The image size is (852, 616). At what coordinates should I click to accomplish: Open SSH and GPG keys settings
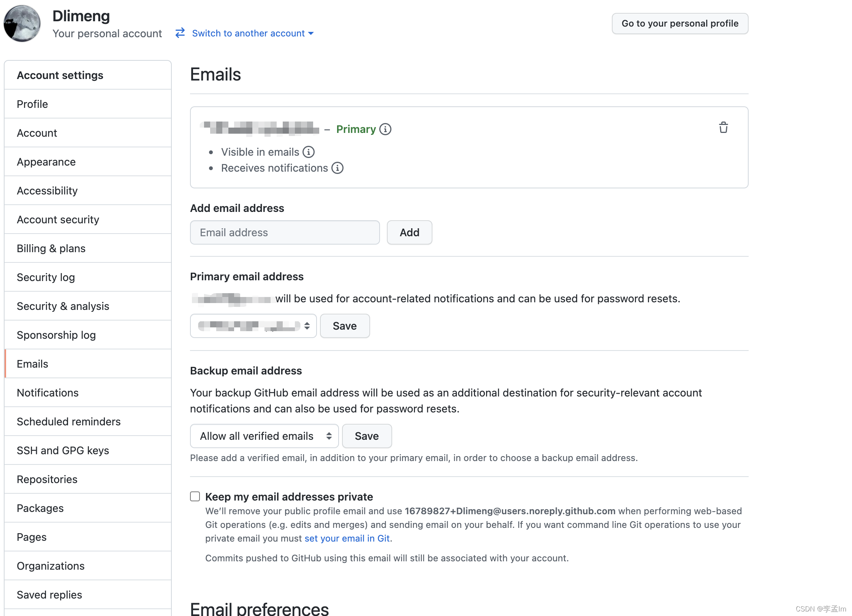(63, 450)
